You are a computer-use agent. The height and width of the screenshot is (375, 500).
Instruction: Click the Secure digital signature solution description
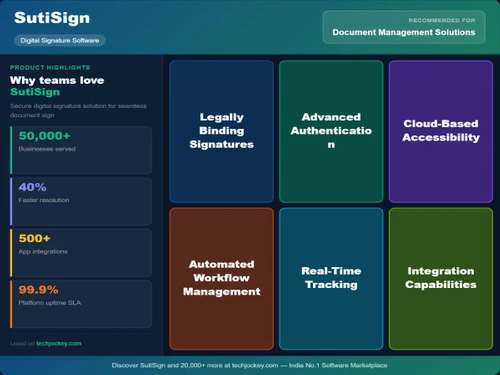pos(78,110)
